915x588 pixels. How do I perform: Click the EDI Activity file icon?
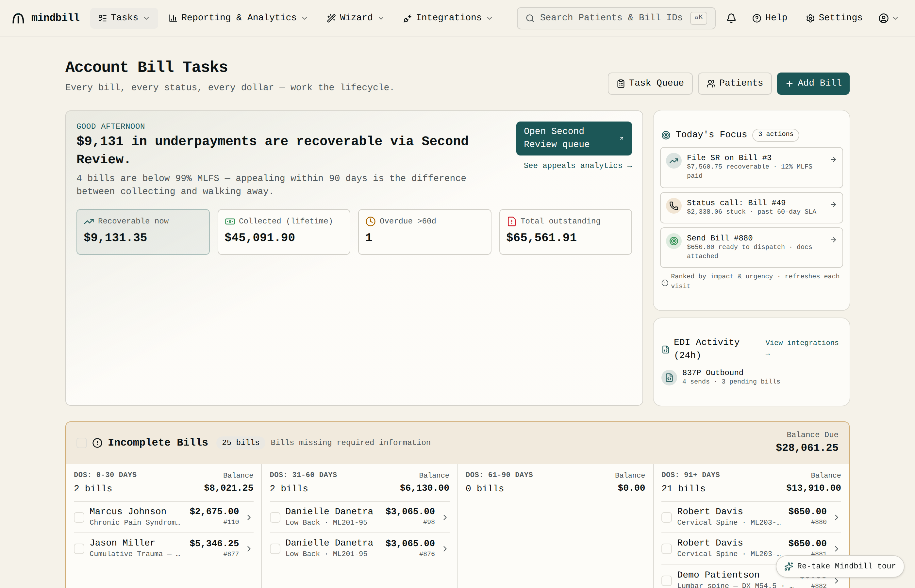[665, 349]
